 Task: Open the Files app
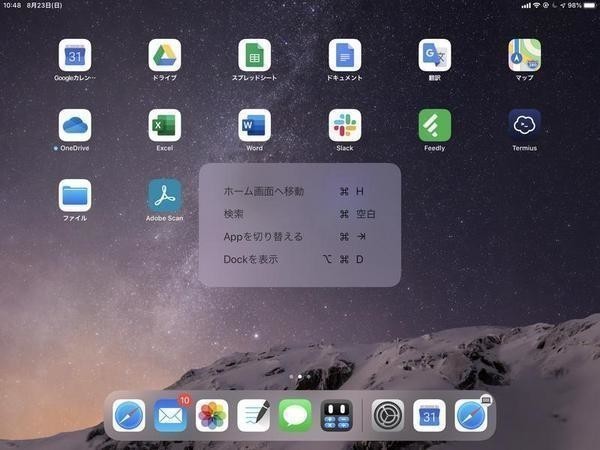click(x=75, y=196)
